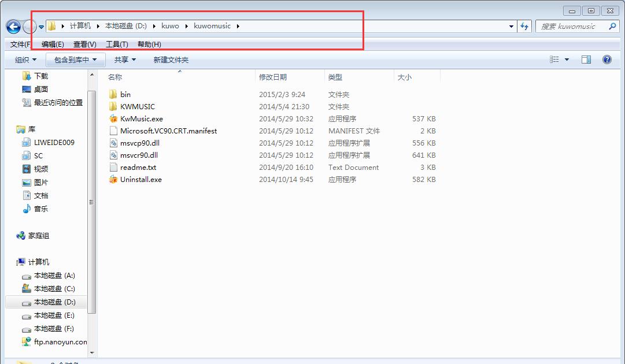The width and height of the screenshot is (625, 364).
Task: Click the 计算机 icon in sidebar
Action: (20, 262)
